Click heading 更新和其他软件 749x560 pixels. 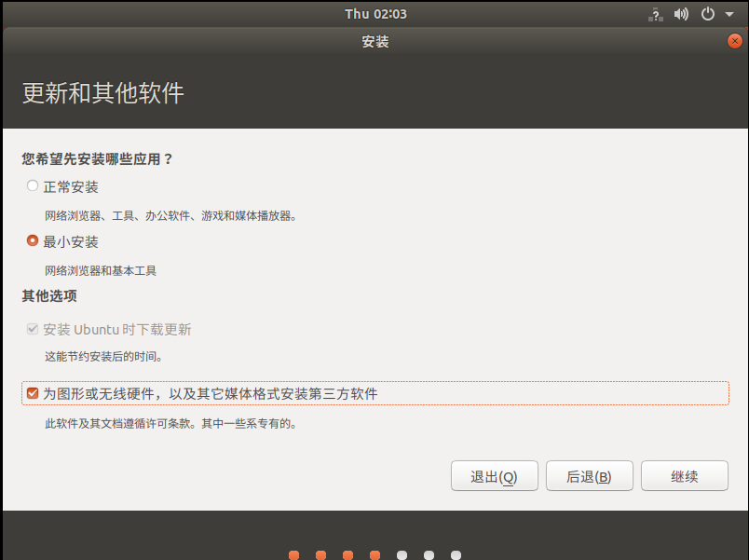point(103,92)
